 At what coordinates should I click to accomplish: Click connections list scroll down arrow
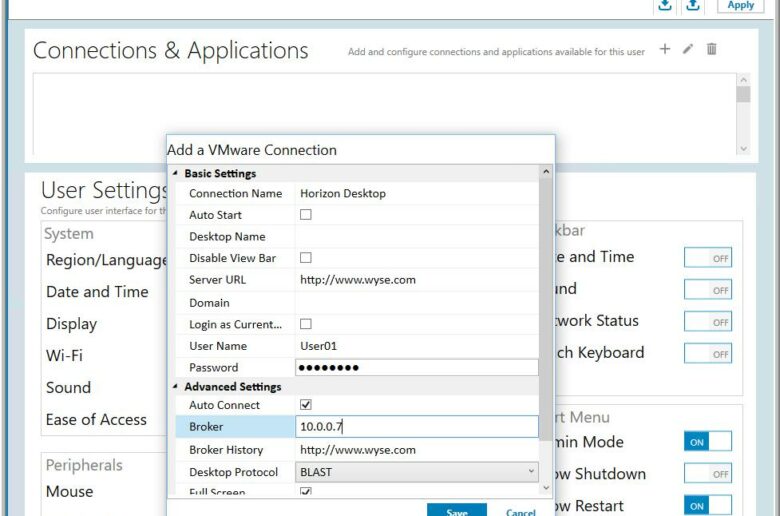(x=743, y=148)
